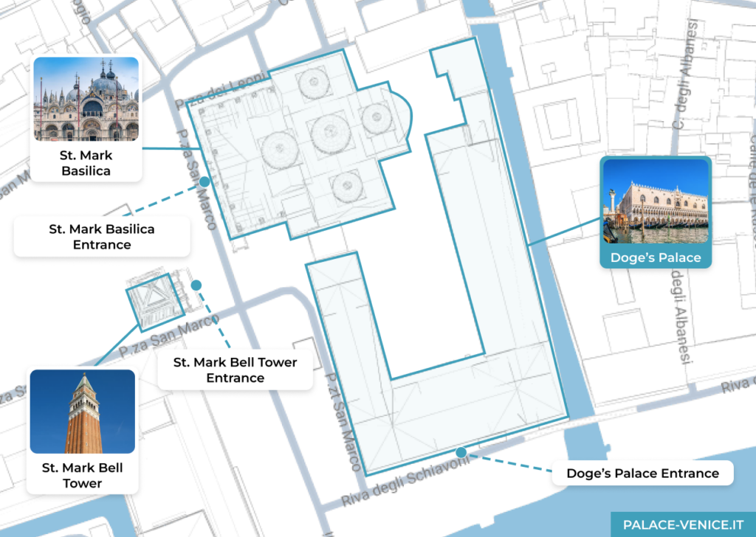Image resolution: width=756 pixels, height=537 pixels.
Task: Select the "St. Mark Bell Tower Entrance" label
Action: (x=236, y=370)
